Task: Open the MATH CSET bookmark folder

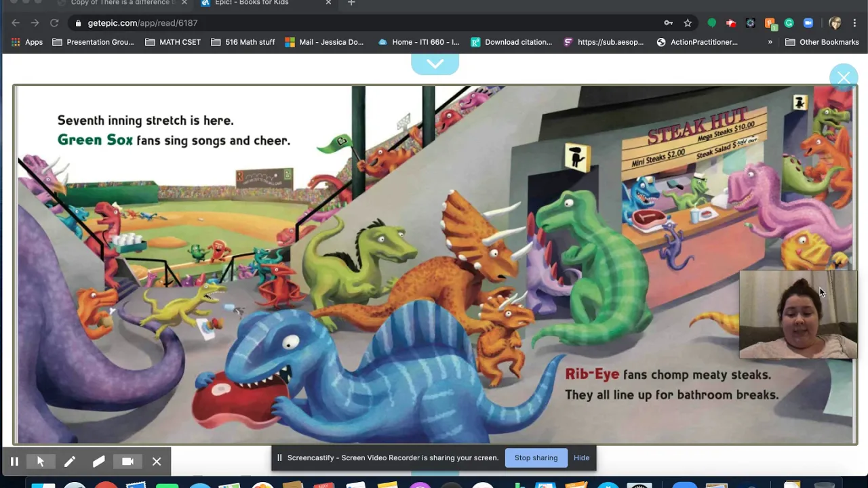Action: pos(173,42)
